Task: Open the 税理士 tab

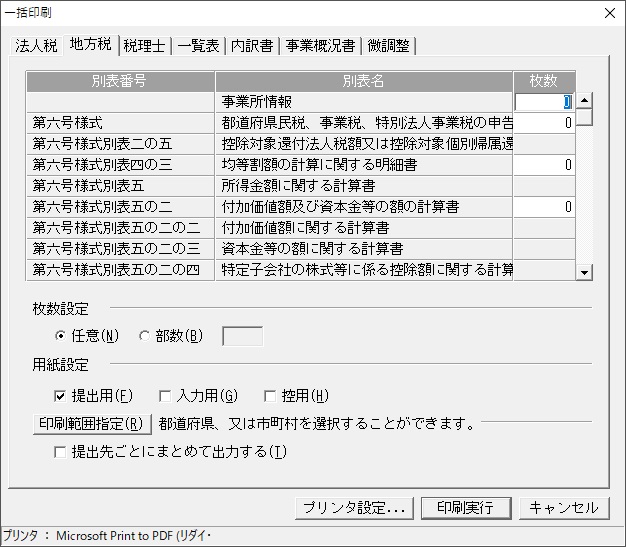Action: pos(144,46)
